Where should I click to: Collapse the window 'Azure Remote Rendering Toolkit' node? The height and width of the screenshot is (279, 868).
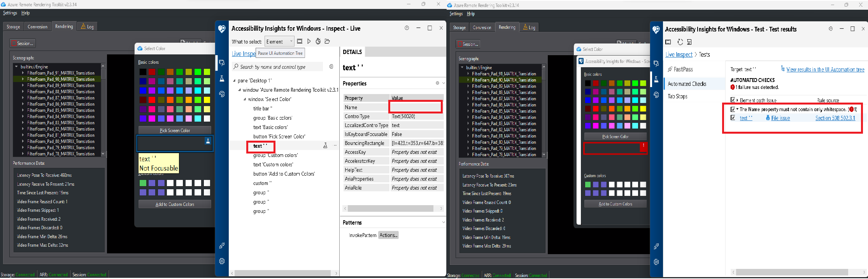tap(240, 90)
